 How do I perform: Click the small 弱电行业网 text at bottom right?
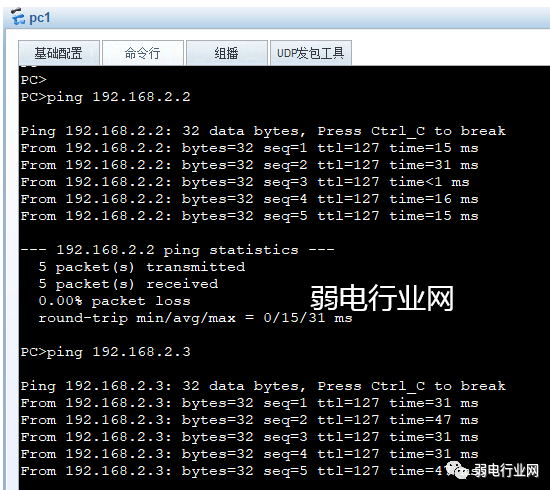pos(507,470)
